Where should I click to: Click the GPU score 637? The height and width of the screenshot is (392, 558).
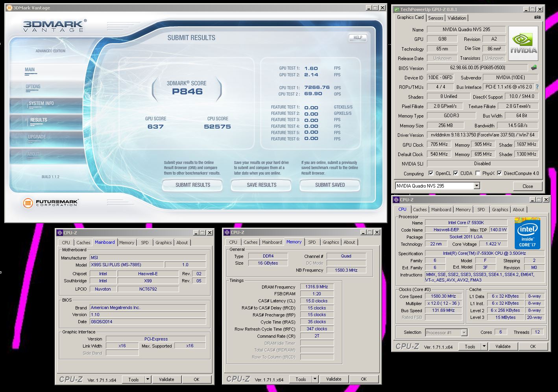click(155, 127)
